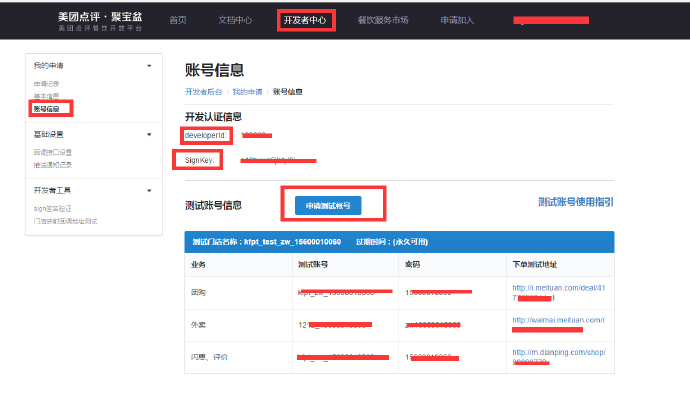690x405 pixels.
Task: Open 回调接口设置 in the sidebar
Action: 53,152
